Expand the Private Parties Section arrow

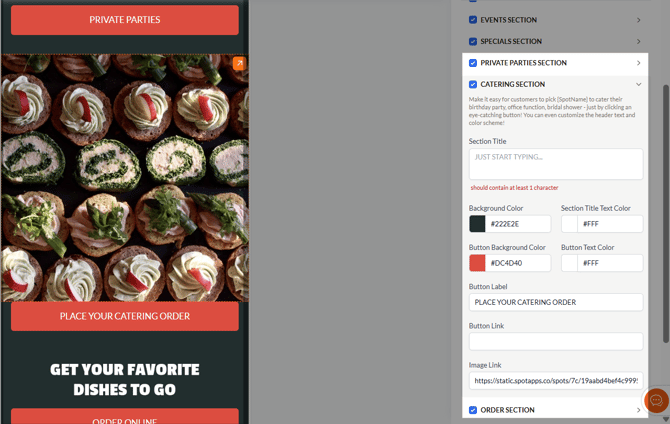point(638,63)
